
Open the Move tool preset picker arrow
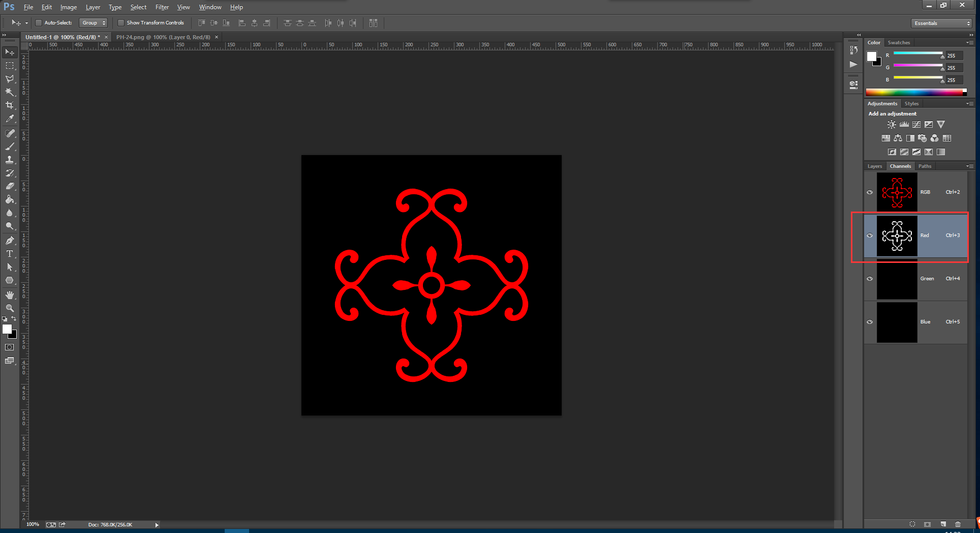pyautogui.click(x=26, y=23)
